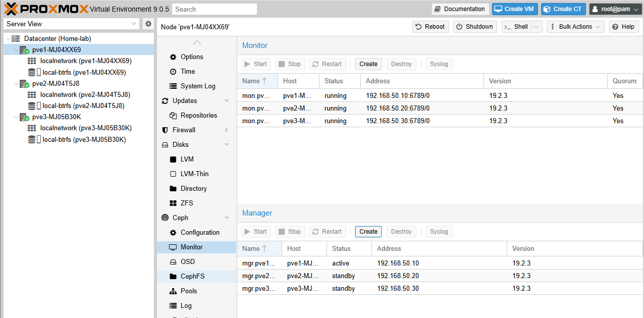
Task: Collapse the pve1-MJ04XX69 tree node
Action: [16, 50]
